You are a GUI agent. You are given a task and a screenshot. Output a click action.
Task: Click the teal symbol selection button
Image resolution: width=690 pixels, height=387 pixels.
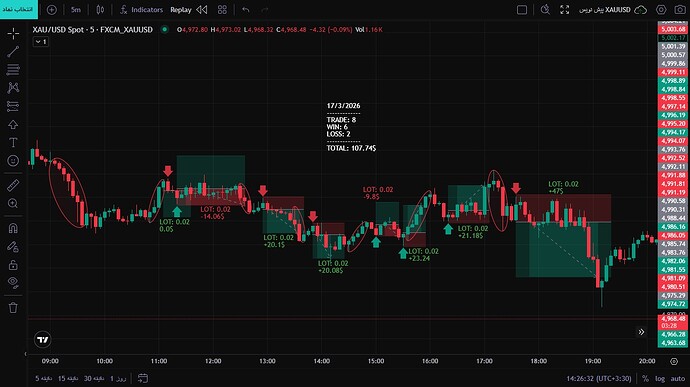click(19, 9)
